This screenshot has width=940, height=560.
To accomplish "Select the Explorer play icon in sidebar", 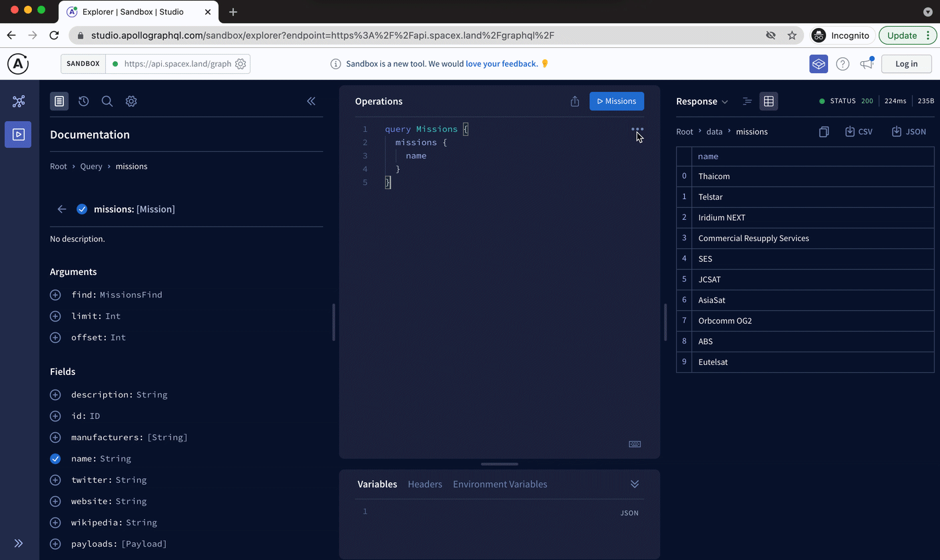I will [x=18, y=135].
